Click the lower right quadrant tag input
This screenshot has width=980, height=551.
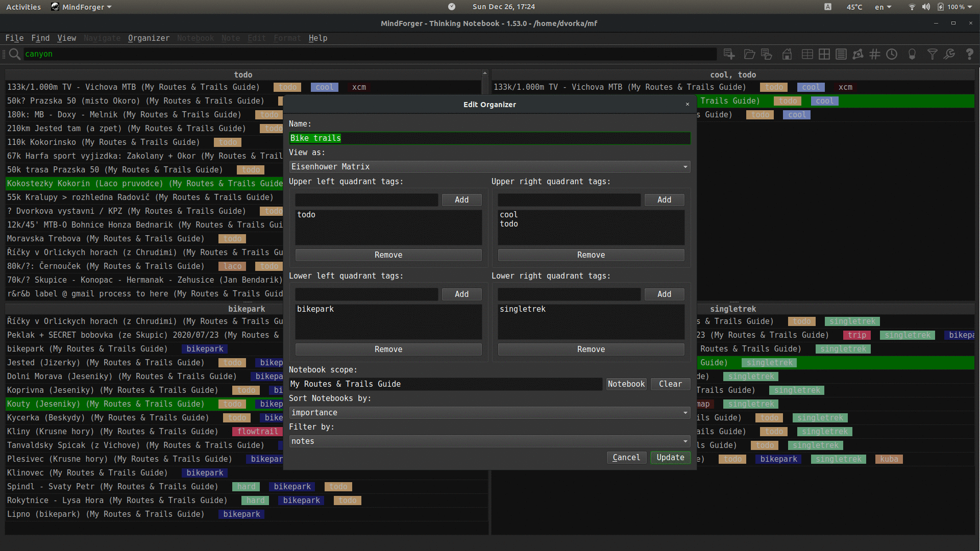point(569,294)
